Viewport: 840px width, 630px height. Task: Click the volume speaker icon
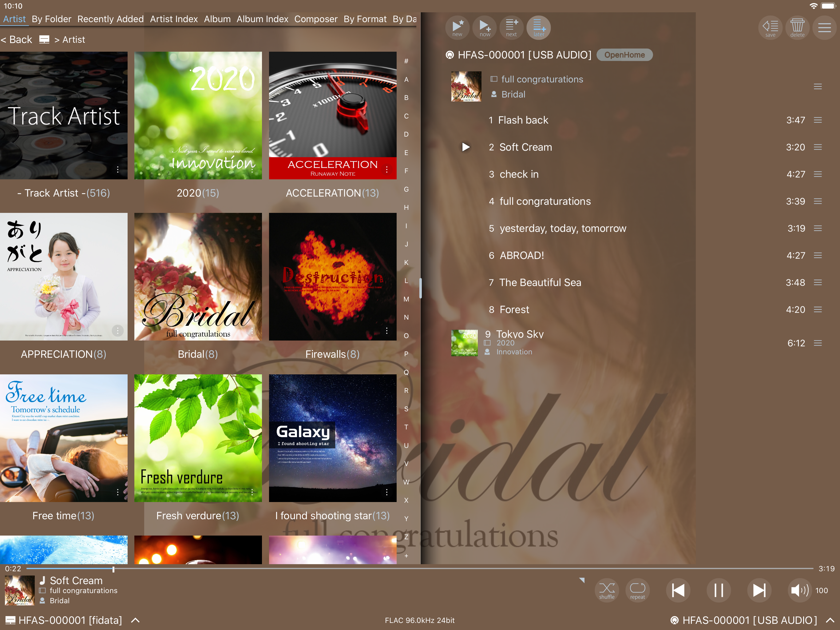799,590
